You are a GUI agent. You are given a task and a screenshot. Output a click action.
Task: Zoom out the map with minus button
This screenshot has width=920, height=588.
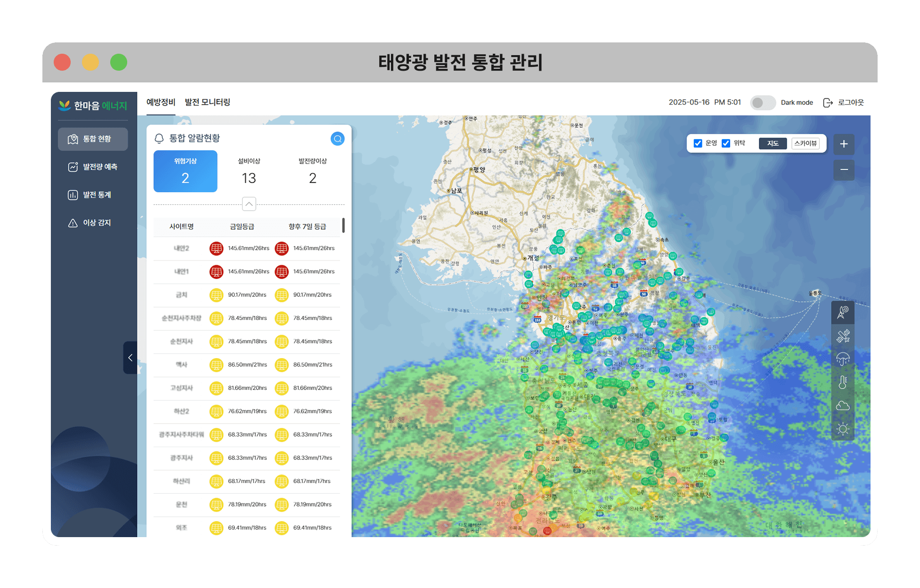click(844, 170)
